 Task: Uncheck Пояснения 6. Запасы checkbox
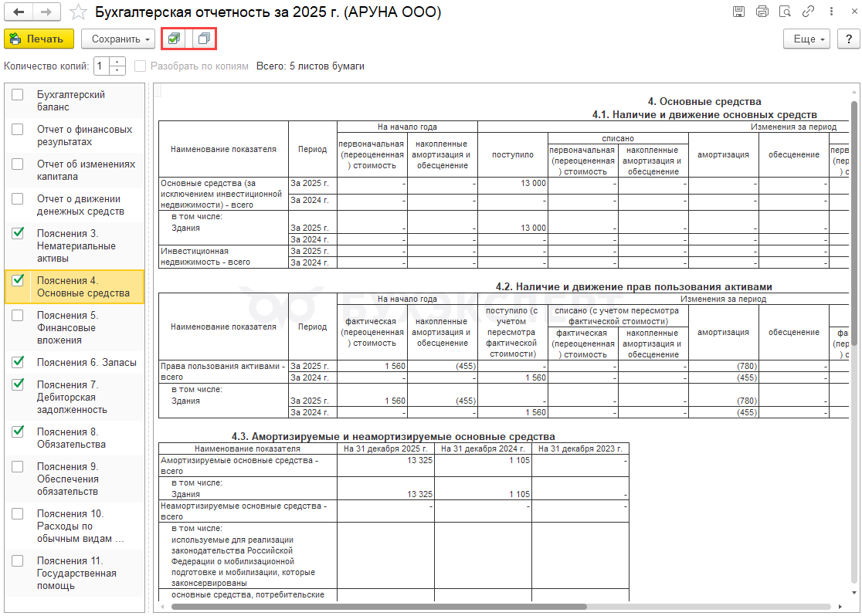[x=18, y=362]
